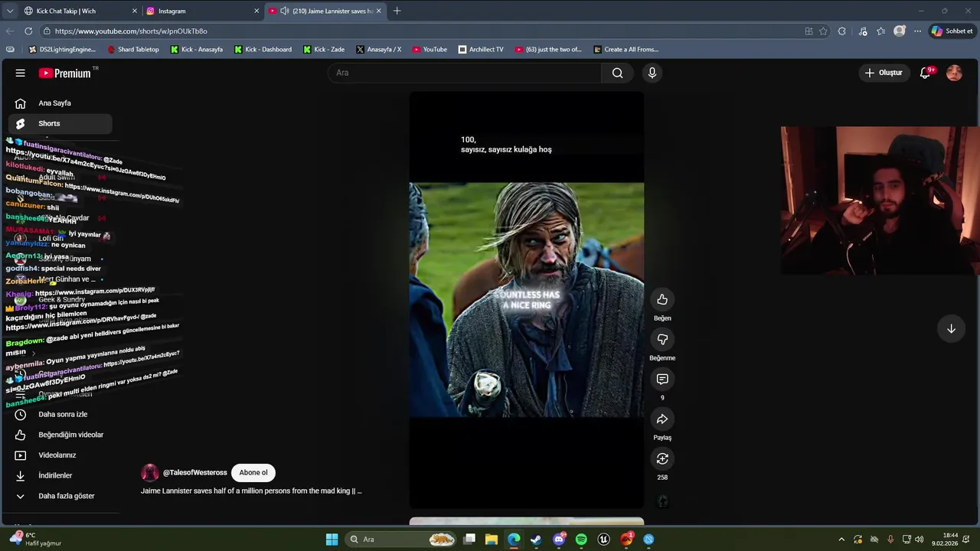Like the Short with the Beğen thumbs-up
The height and width of the screenshot is (551, 980).
(x=662, y=300)
